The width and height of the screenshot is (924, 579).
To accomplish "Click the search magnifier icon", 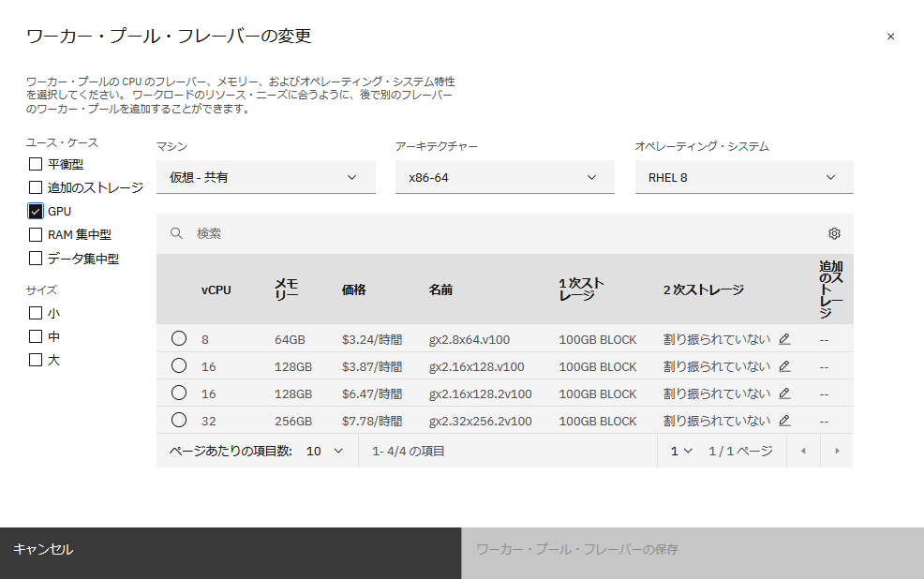I will pyautogui.click(x=176, y=233).
